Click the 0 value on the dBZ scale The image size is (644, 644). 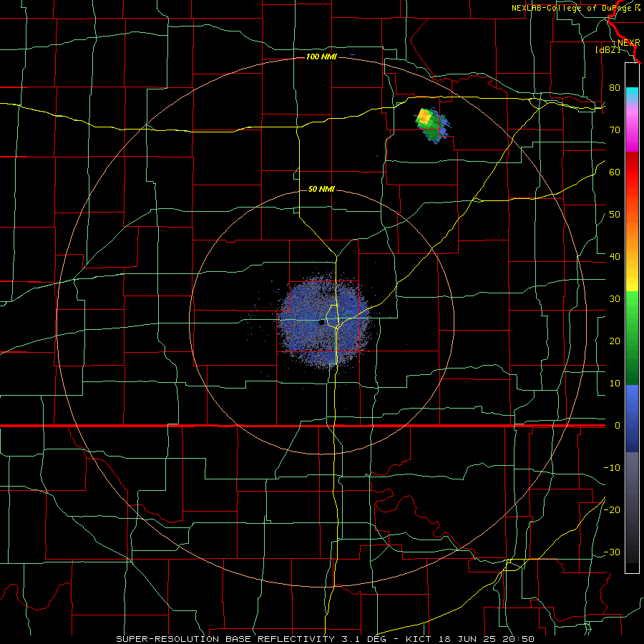[x=617, y=426]
